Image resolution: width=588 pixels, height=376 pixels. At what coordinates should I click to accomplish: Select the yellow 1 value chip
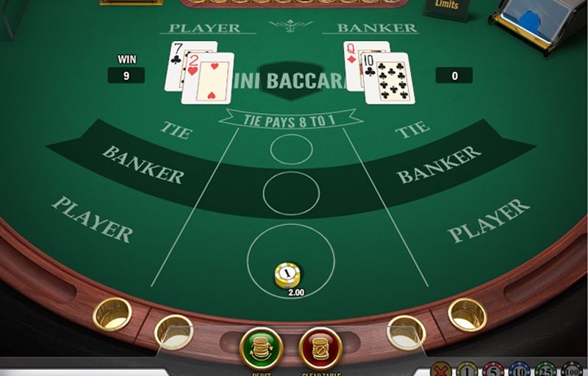[x=467, y=369]
